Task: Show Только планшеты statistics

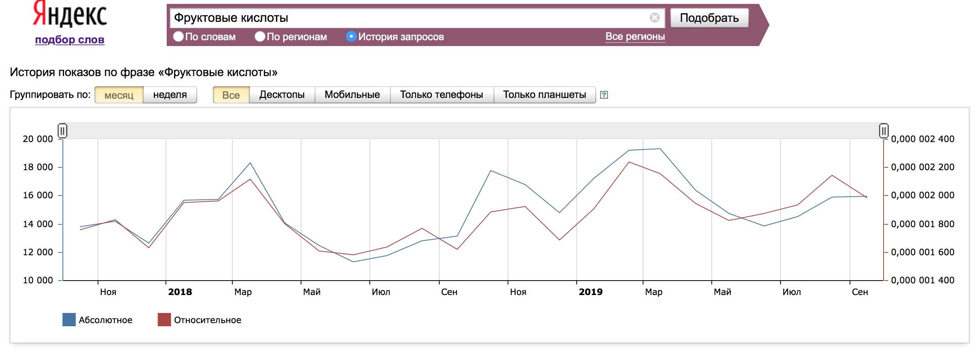Action: (x=545, y=95)
